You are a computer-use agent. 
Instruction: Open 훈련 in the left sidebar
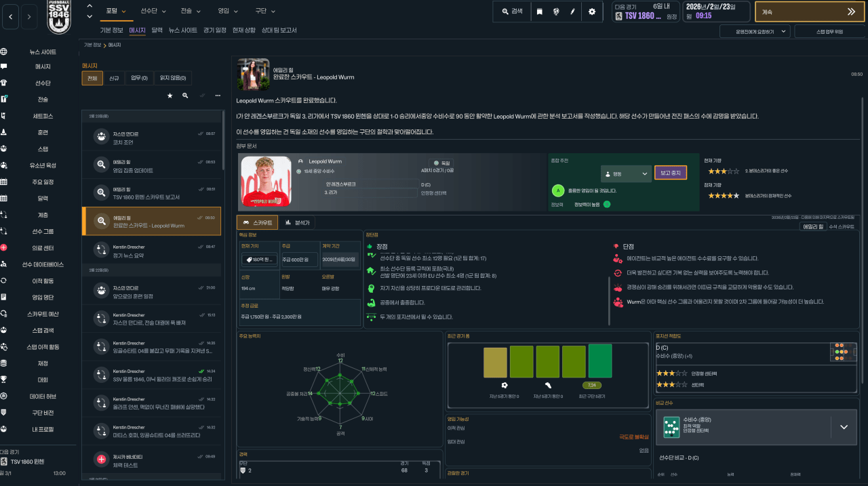coord(43,132)
